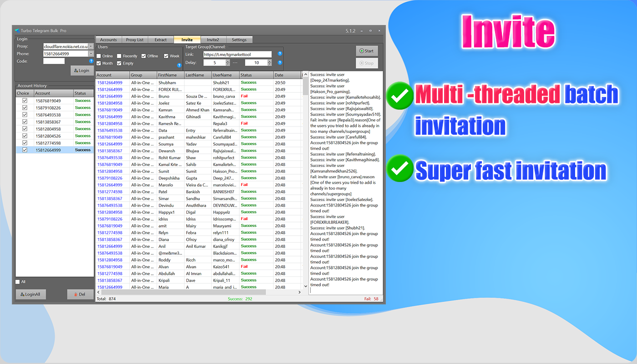Switch to the Settings tab

239,40
